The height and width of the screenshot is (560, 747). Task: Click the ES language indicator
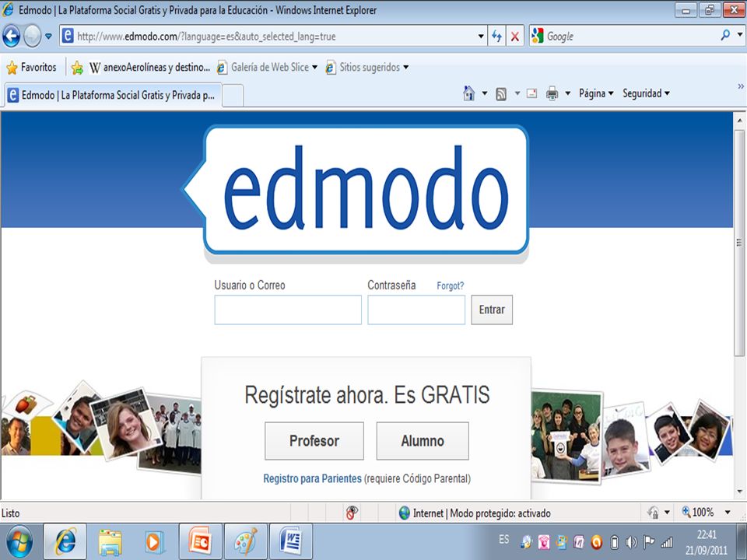pos(503,540)
